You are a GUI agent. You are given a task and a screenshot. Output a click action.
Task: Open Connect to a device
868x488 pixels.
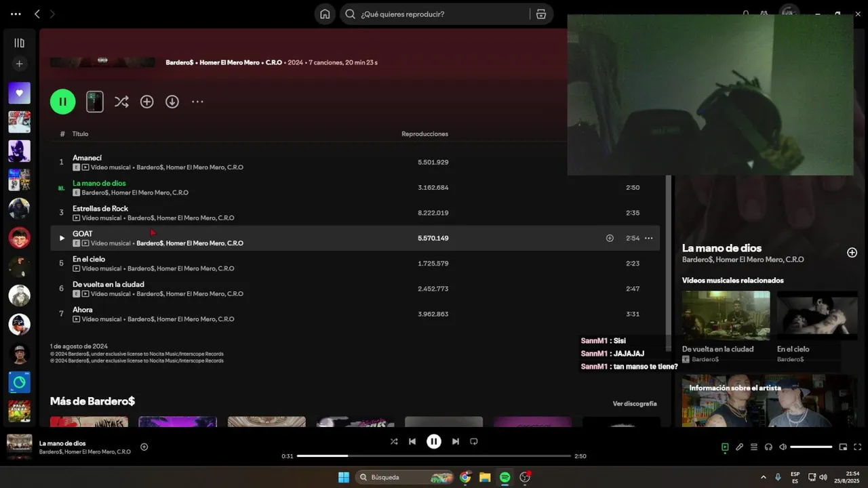pos(768,447)
